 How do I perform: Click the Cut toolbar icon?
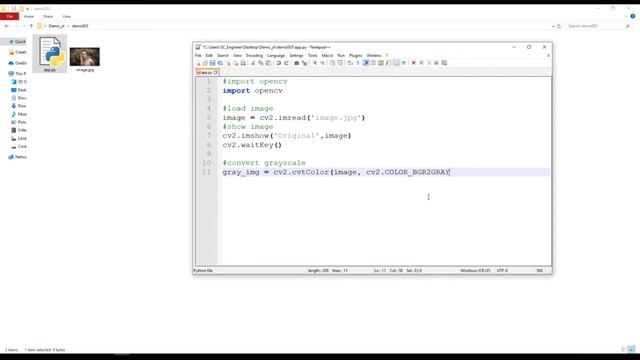253,63
